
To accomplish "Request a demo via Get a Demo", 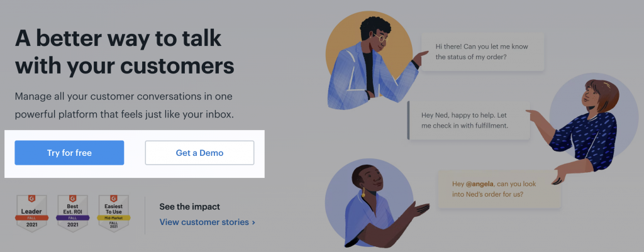I will tap(199, 153).
